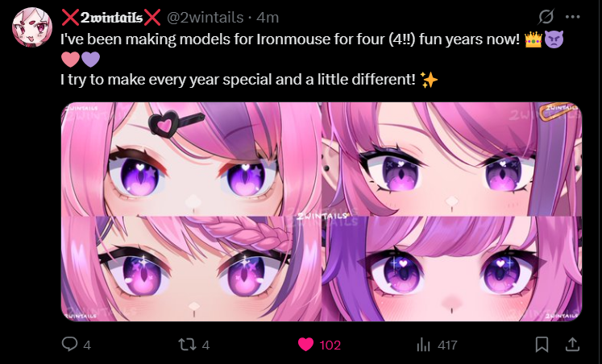Click the Grok explain icon
Screen dimensions: 602x364
(546, 17)
